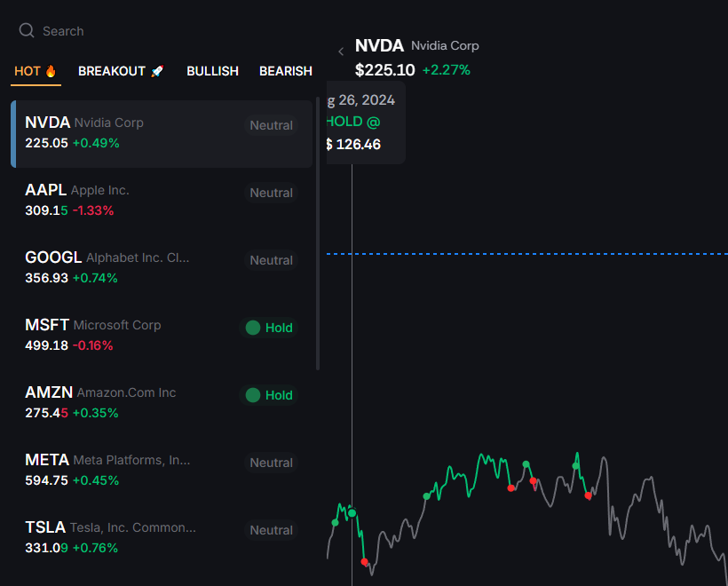Click the watchlist vertical scrollbar
The width and height of the screenshot is (728, 586).
[x=318, y=234]
